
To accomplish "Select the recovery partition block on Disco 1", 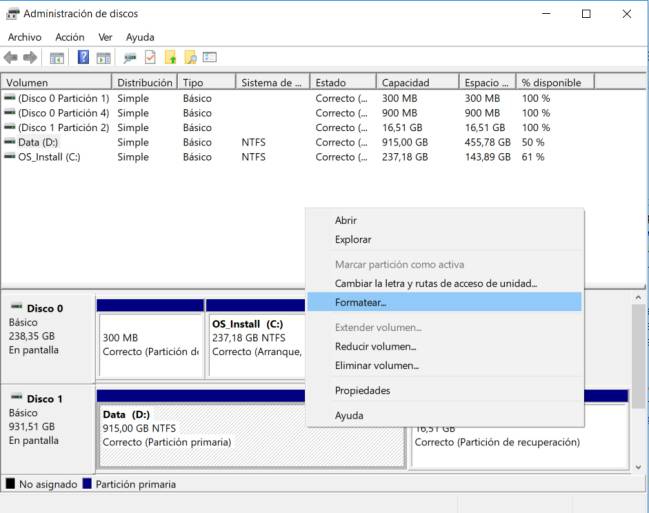I will 520,448.
